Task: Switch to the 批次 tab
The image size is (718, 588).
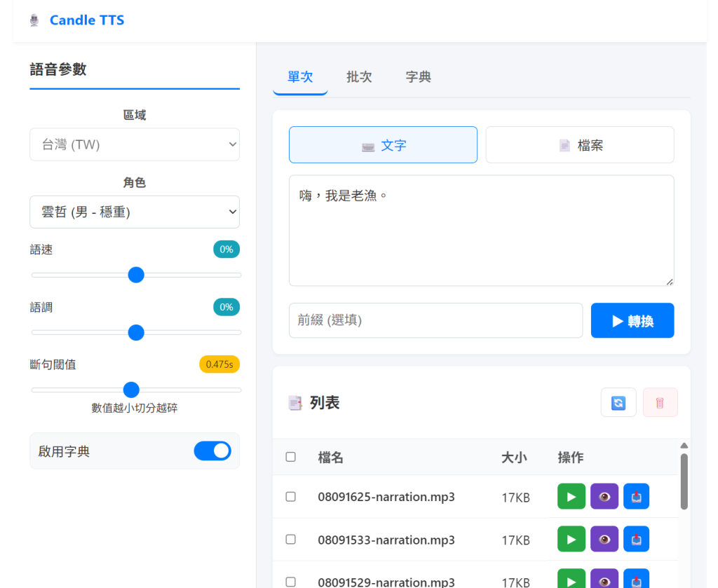Action: 359,77
